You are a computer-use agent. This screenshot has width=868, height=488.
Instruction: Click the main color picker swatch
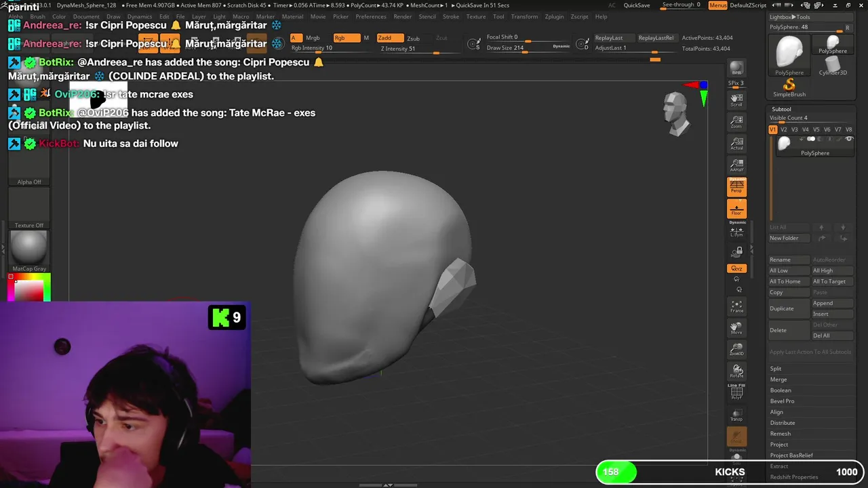29,287
